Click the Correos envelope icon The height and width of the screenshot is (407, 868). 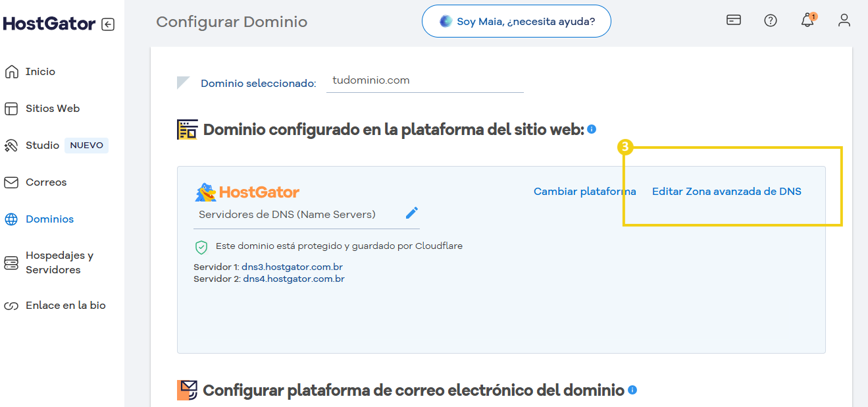coord(11,182)
